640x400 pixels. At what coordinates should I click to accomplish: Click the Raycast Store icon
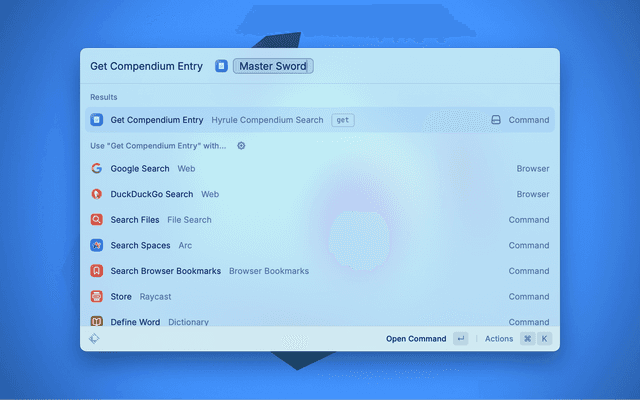tap(97, 296)
